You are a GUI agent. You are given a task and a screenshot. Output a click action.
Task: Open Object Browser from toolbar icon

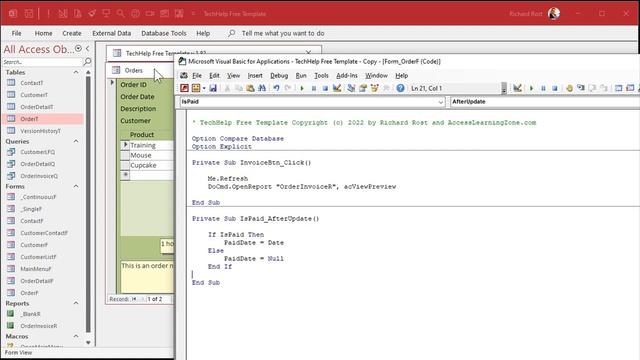click(374, 88)
